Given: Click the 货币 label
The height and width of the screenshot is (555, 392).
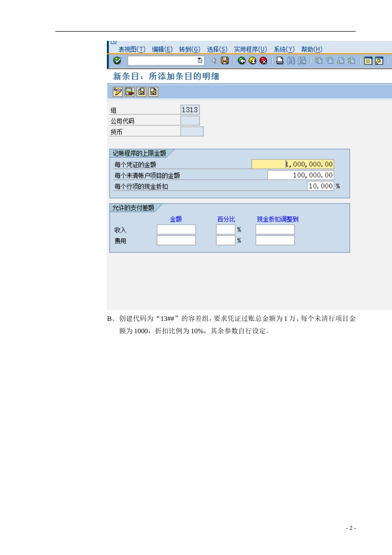Looking at the screenshot, I should pyautogui.click(x=116, y=132).
